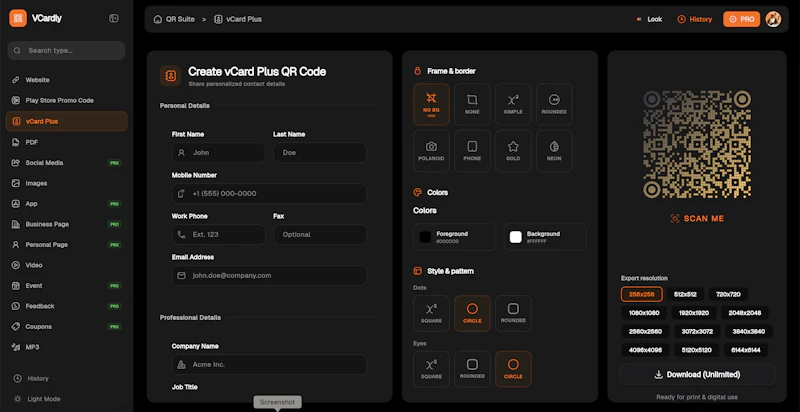
Task: Click the Style & pattern section icon
Action: 417,271
